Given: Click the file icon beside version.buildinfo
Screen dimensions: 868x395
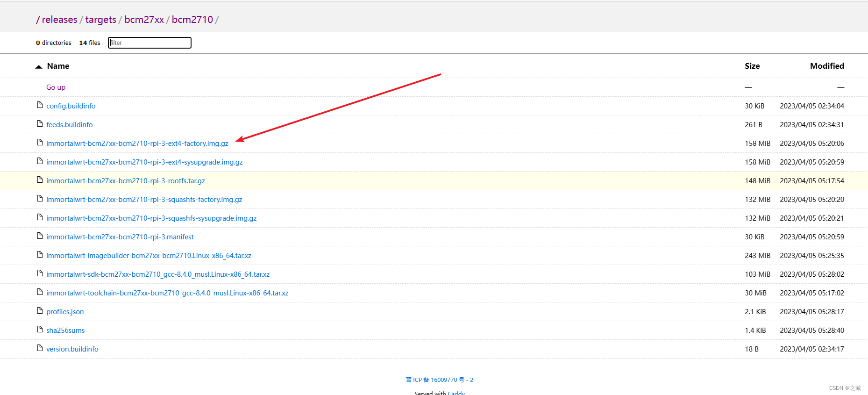Looking at the screenshot, I should pos(40,348).
